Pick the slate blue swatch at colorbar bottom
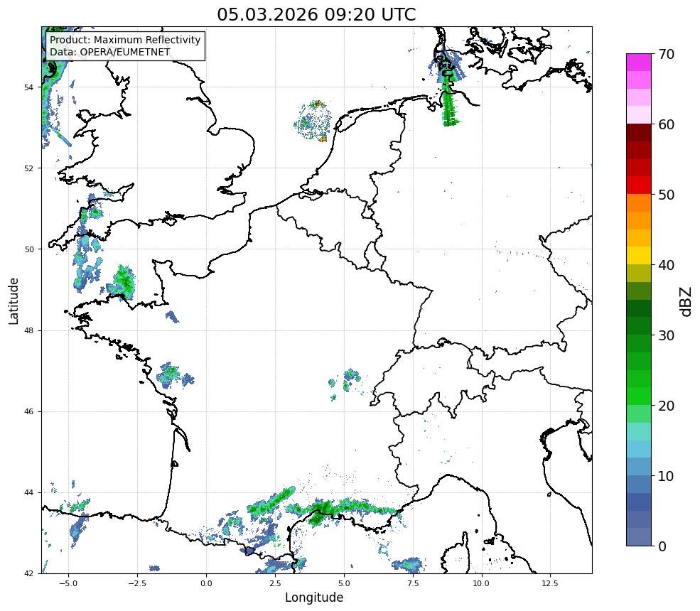 point(639,537)
